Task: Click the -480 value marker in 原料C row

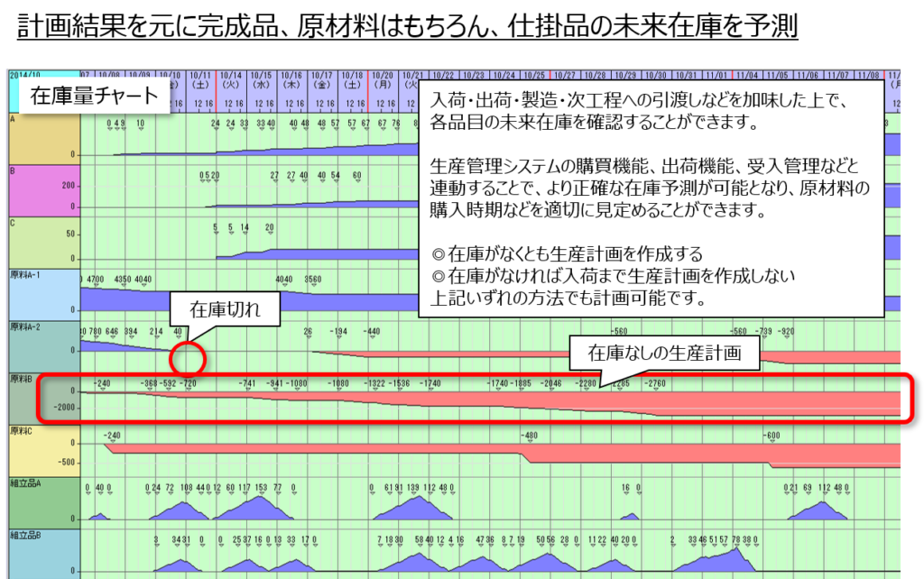Action: click(x=530, y=435)
